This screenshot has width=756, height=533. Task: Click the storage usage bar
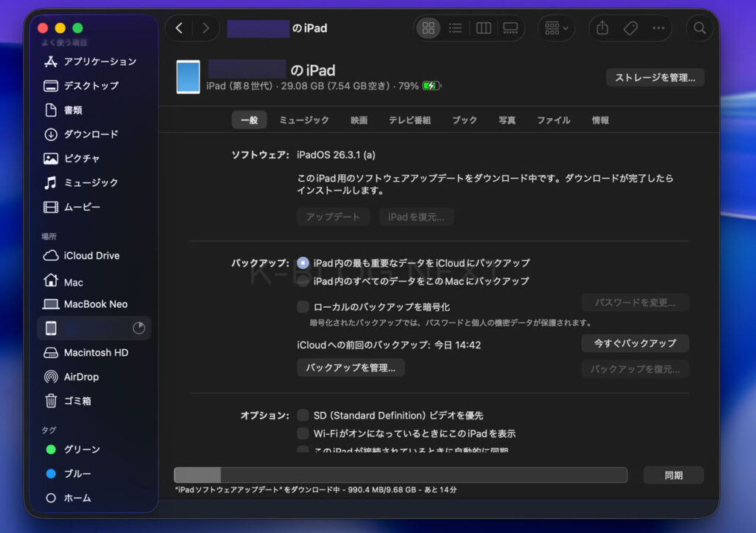pos(400,475)
